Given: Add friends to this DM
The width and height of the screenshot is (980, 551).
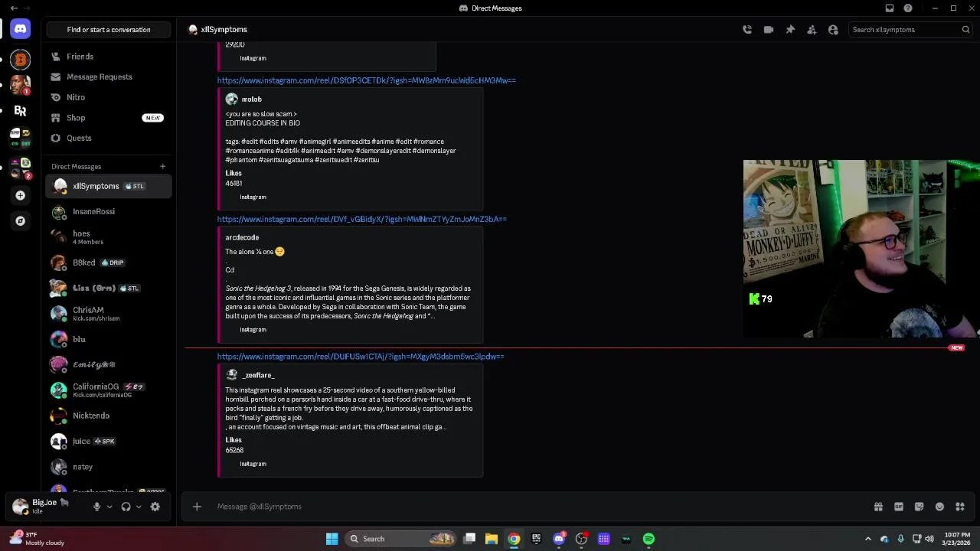Looking at the screenshot, I should pos(812,29).
